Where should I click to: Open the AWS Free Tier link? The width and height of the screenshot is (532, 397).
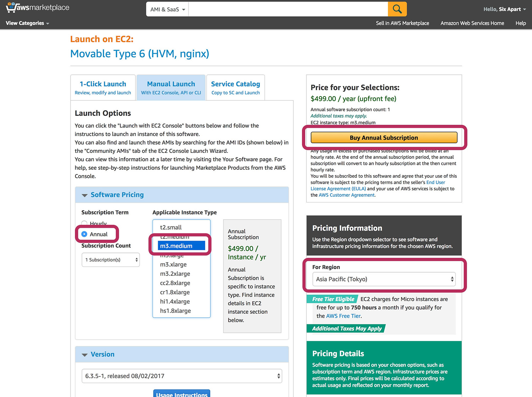click(x=343, y=316)
